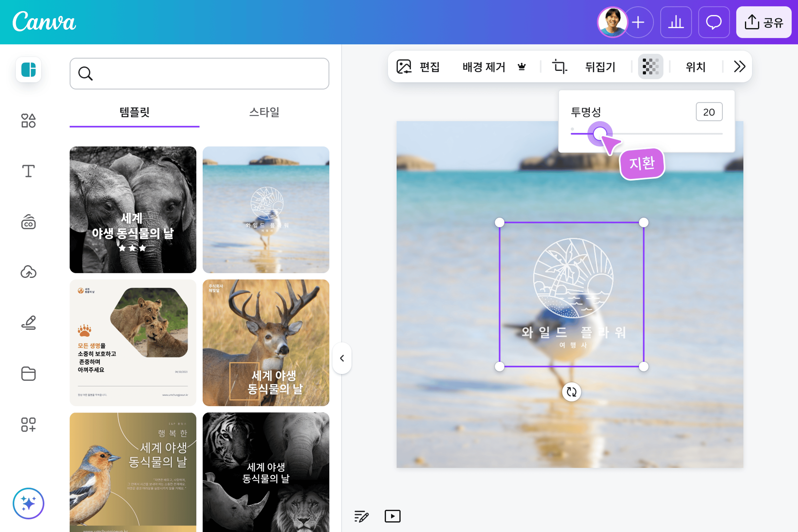Viewport: 798px width, 532px height.
Task: Click bottom-right selection handle of logo
Action: click(x=644, y=366)
